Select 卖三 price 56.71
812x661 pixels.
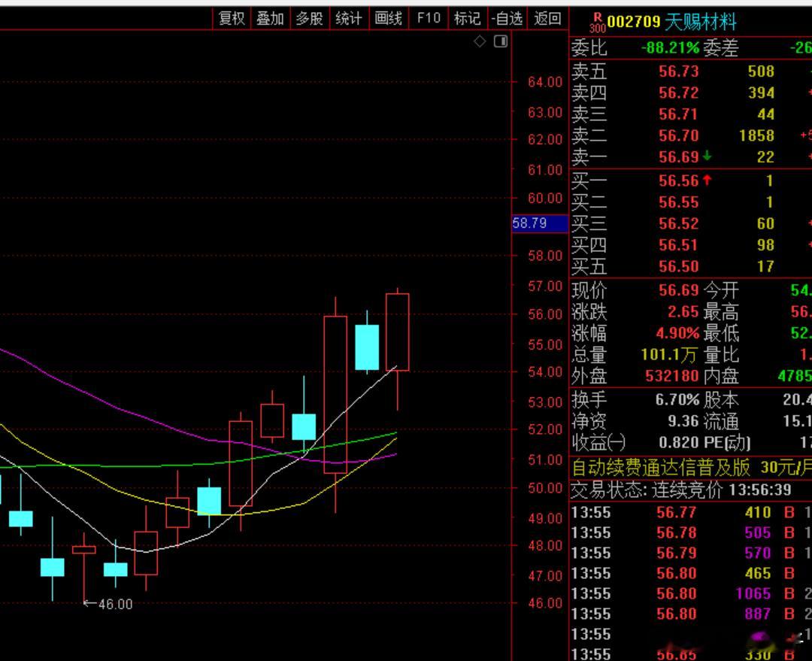coord(678,114)
